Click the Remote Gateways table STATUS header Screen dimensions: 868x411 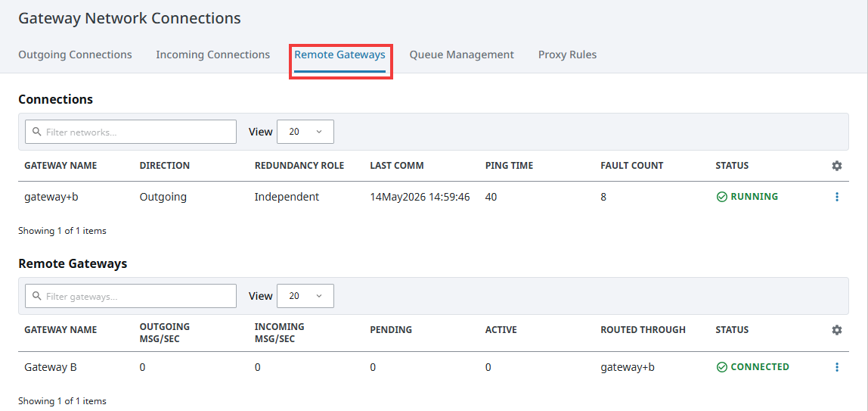[732, 330]
